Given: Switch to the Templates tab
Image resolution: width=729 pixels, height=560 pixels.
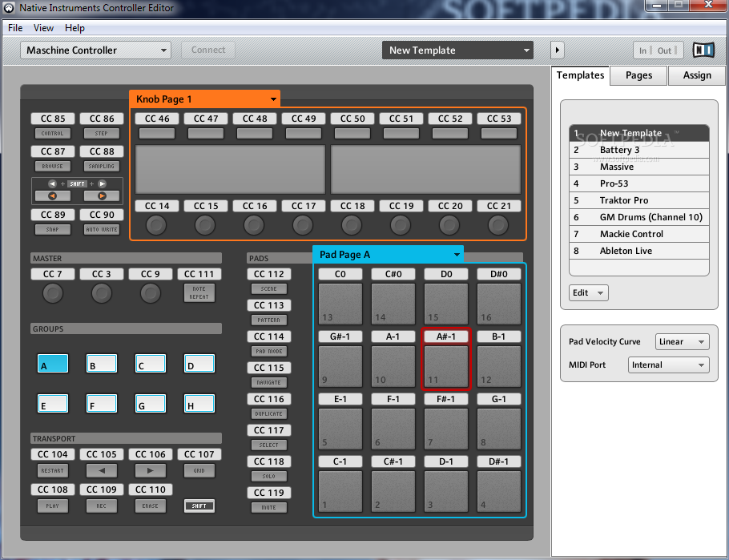Looking at the screenshot, I should click(580, 75).
